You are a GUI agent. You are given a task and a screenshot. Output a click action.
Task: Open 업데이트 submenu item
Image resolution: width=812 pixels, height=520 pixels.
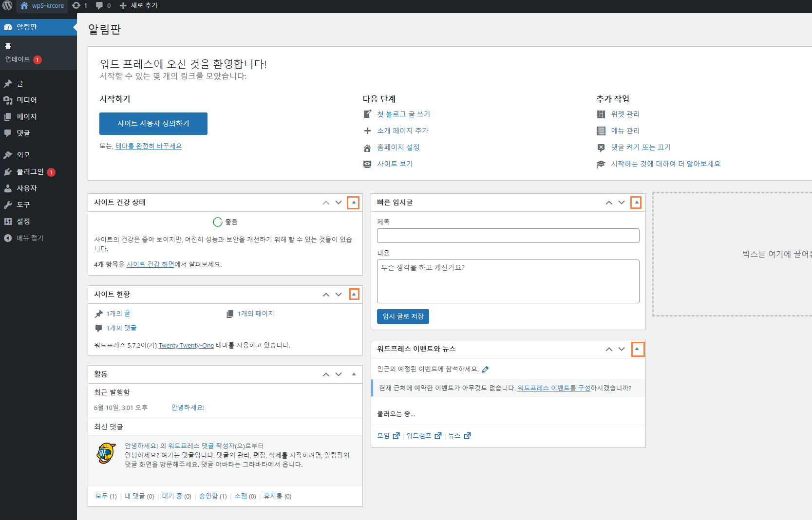click(23, 59)
